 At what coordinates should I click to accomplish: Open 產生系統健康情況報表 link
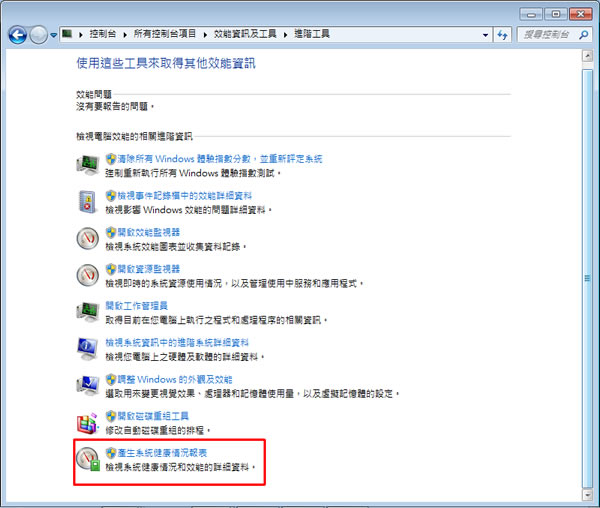(162, 453)
